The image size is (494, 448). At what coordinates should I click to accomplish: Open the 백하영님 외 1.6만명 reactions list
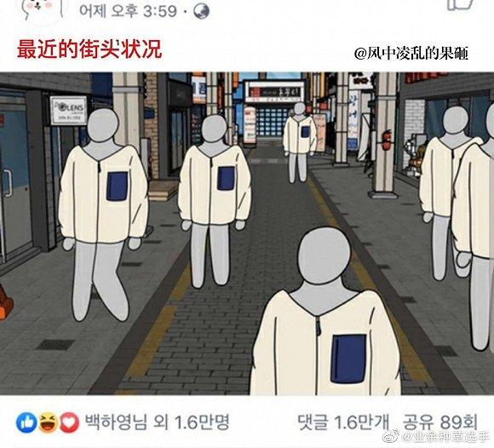[x=158, y=422]
